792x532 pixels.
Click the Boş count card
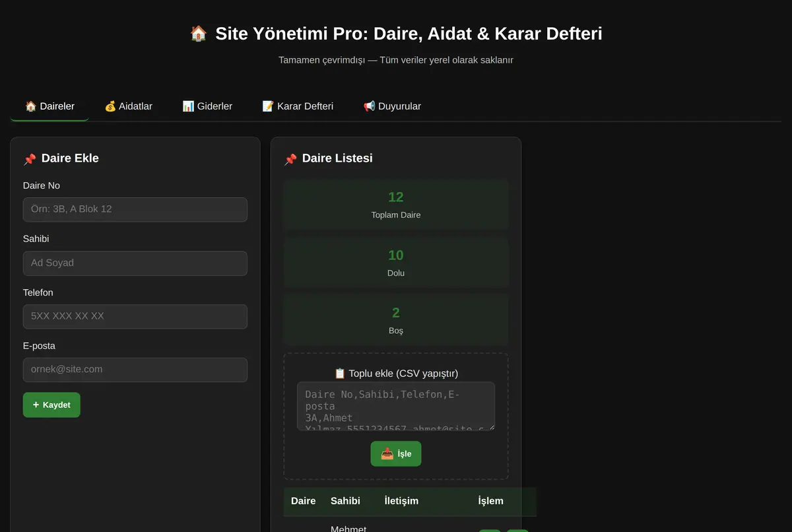pos(396,320)
